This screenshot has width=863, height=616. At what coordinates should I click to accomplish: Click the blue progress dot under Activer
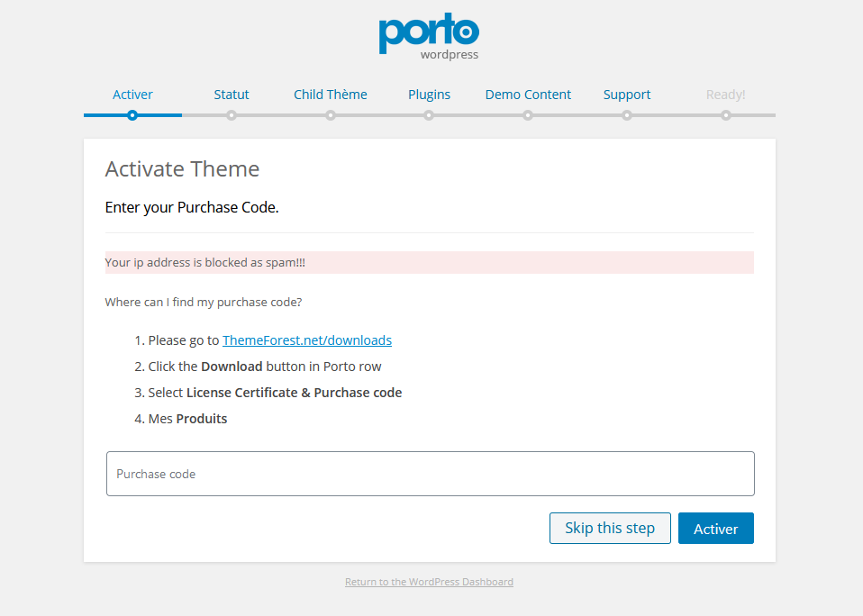point(132,115)
